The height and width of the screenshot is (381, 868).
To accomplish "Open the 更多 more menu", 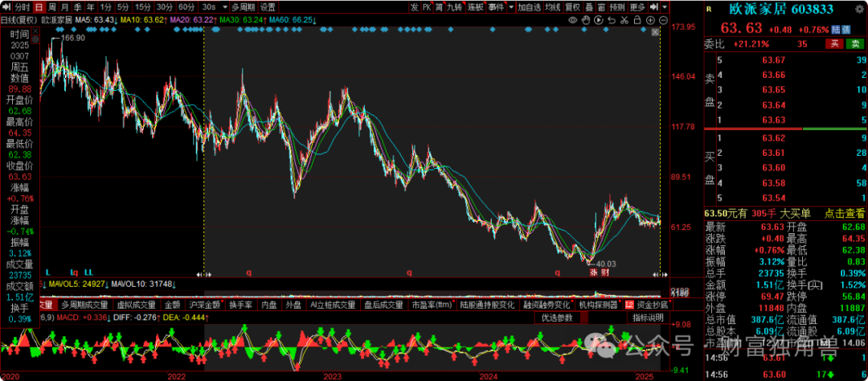I will (637, 7).
